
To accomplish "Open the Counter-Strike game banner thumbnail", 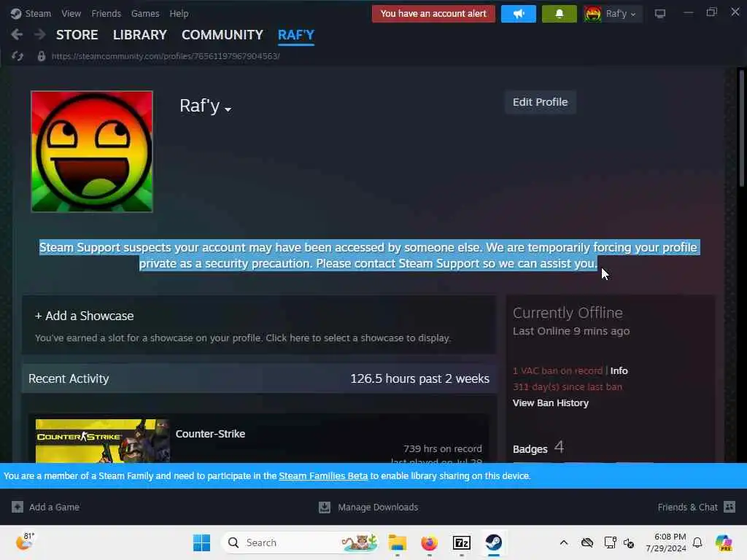I will (102, 441).
